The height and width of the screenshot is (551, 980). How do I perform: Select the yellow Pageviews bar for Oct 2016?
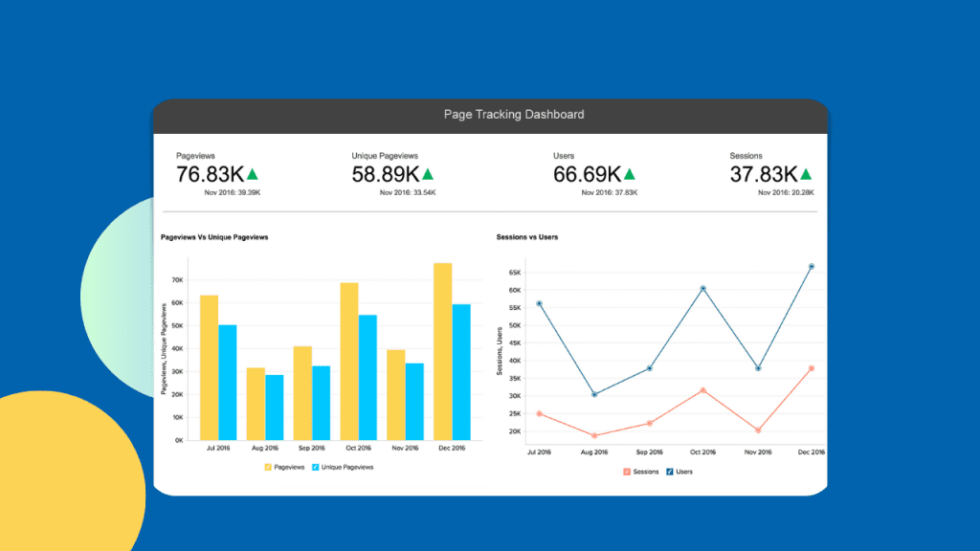349,362
